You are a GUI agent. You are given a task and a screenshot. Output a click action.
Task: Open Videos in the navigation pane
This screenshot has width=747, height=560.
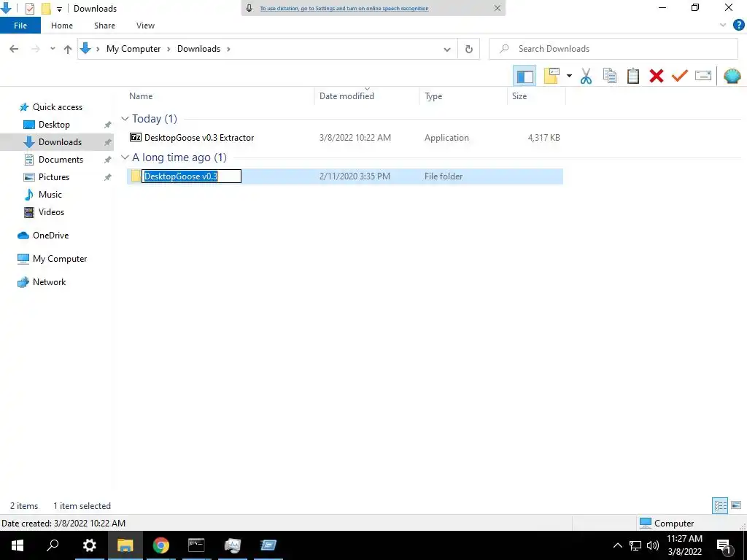(x=51, y=212)
